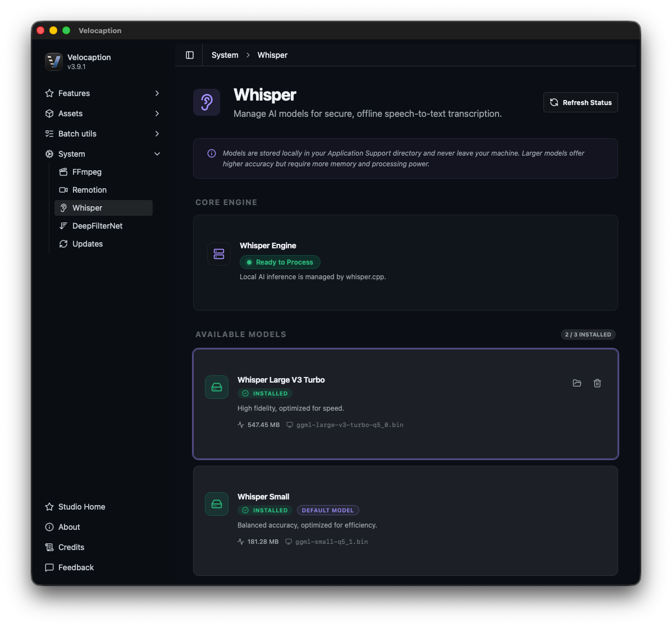Open the Remotion system page
The image size is (672, 627).
103,189
